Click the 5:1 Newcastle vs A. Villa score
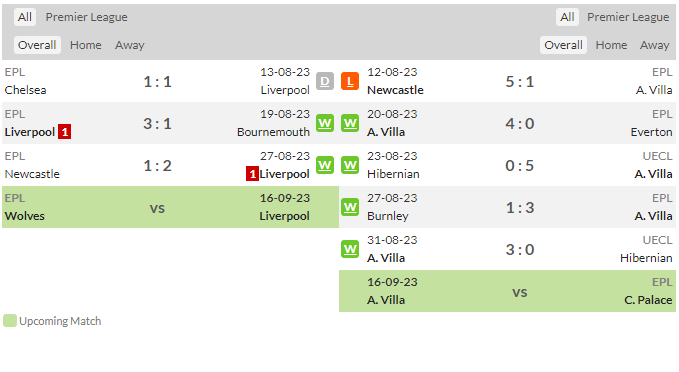Image resolution: width=679 pixels, height=372 pixels. coord(520,81)
